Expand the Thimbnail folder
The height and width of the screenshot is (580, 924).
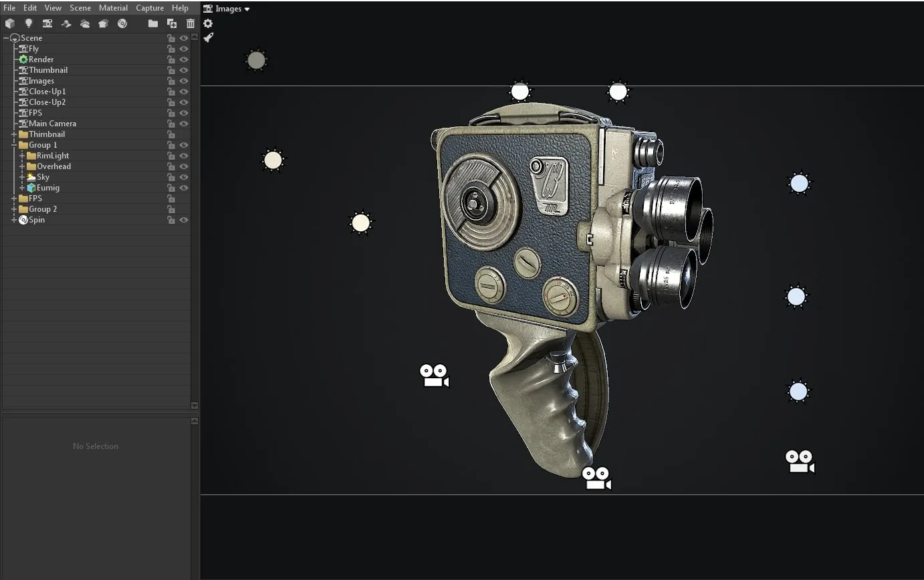tap(14, 134)
